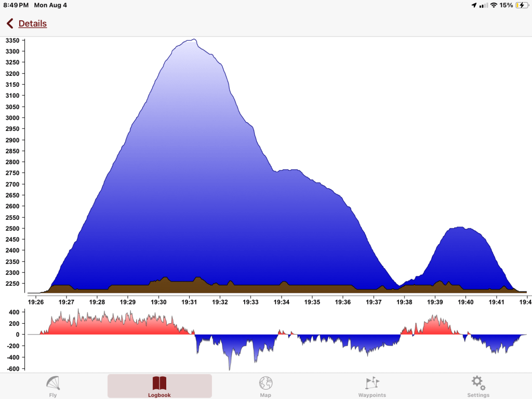Tap the Wi-Fi status icon
This screenshot has height=399, width=532.
pyautogui.click(x=493, y=5)
